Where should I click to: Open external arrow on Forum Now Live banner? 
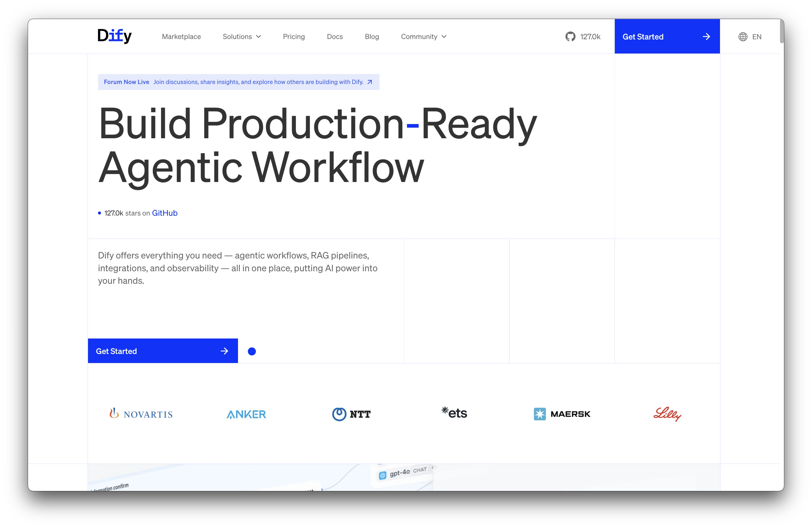[369, 82]
